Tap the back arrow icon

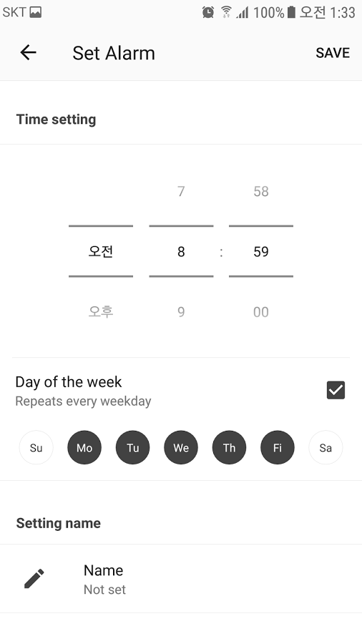(x=28, y=52)
